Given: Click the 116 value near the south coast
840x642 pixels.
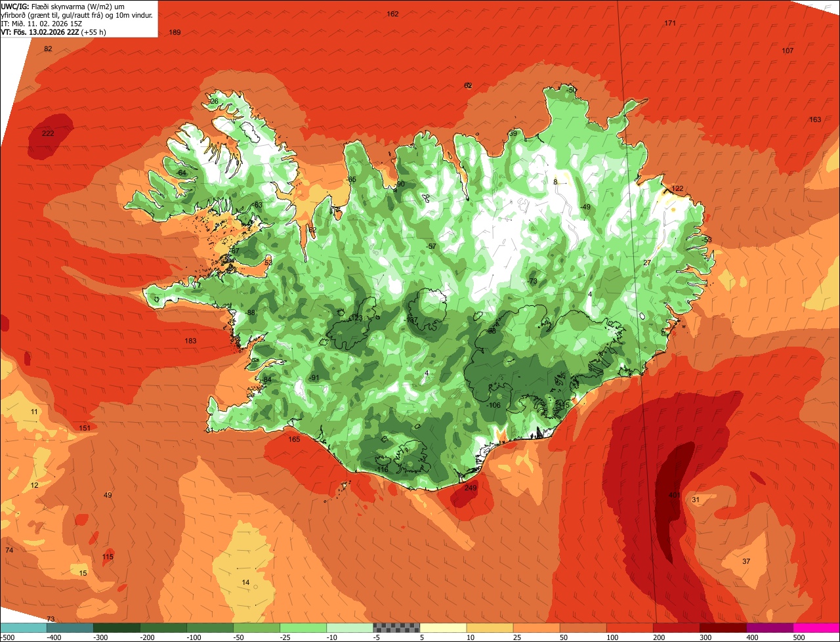Looking at the screenshot, I should tap(383, 469).
